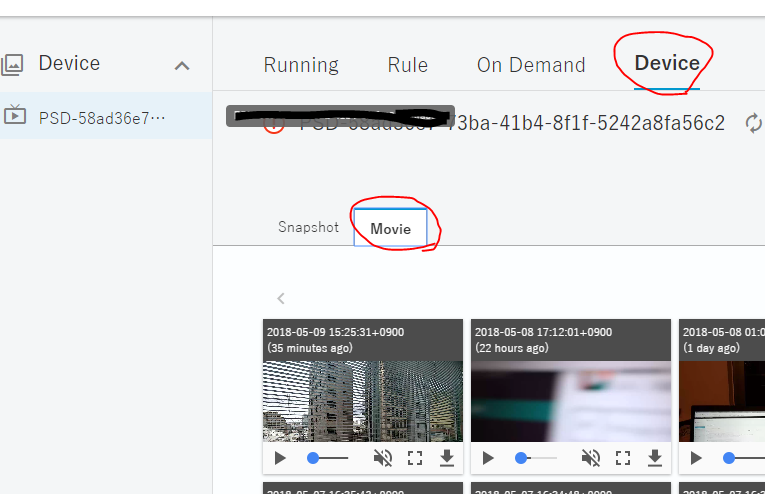Click timestamp 2018-05-09 15:25:31+0900
Screen dimensions: 765x494
tap(335, 332)
